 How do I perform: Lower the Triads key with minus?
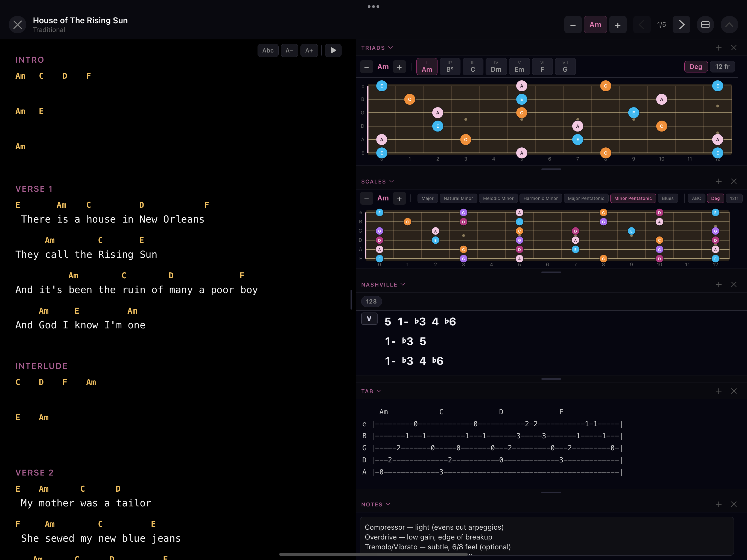[x=367, y=67]
